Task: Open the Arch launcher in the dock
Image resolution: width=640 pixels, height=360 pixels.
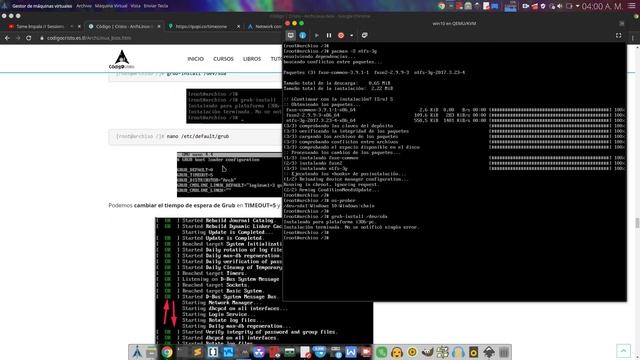Action: tap(137, 352)
